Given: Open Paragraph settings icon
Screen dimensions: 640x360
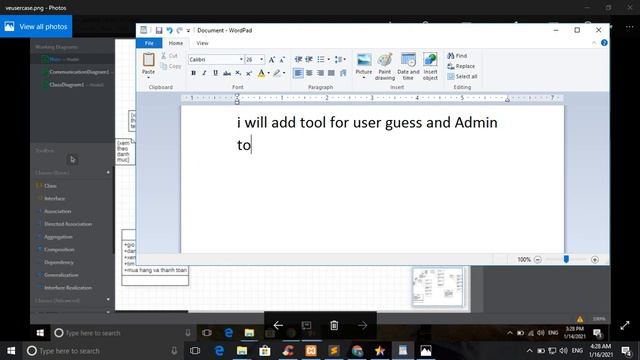Looking at the screenshot, I should 343,73.
